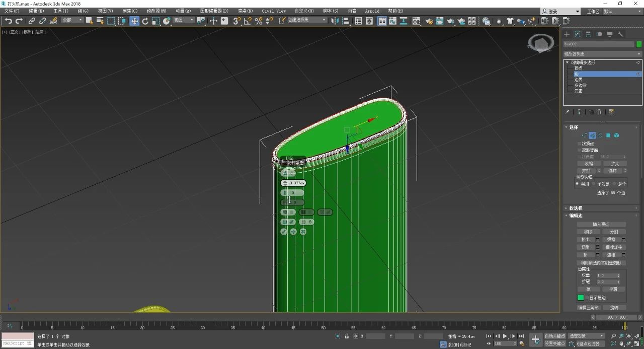Open the 修改器(M) menu
The image size is (644, 349).
(156, 11)
